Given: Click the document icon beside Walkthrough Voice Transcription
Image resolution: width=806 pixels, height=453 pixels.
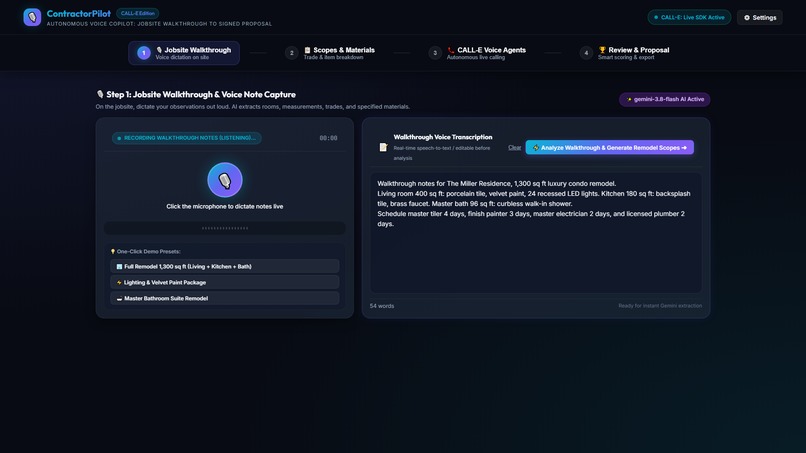Looking at the screenshot, I should point(383,148).
